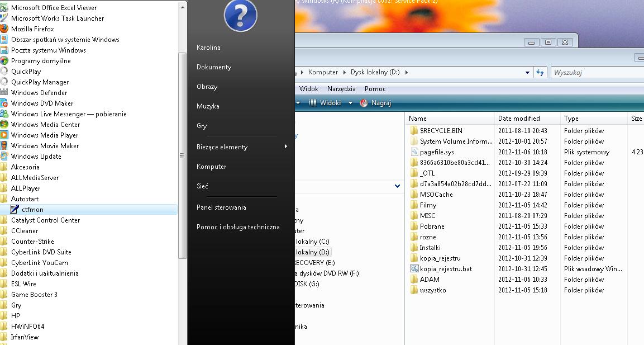The height and width of the screenshot is (345, 644).
Task: Expand the Akcesoria program folder
Action: 25,167
